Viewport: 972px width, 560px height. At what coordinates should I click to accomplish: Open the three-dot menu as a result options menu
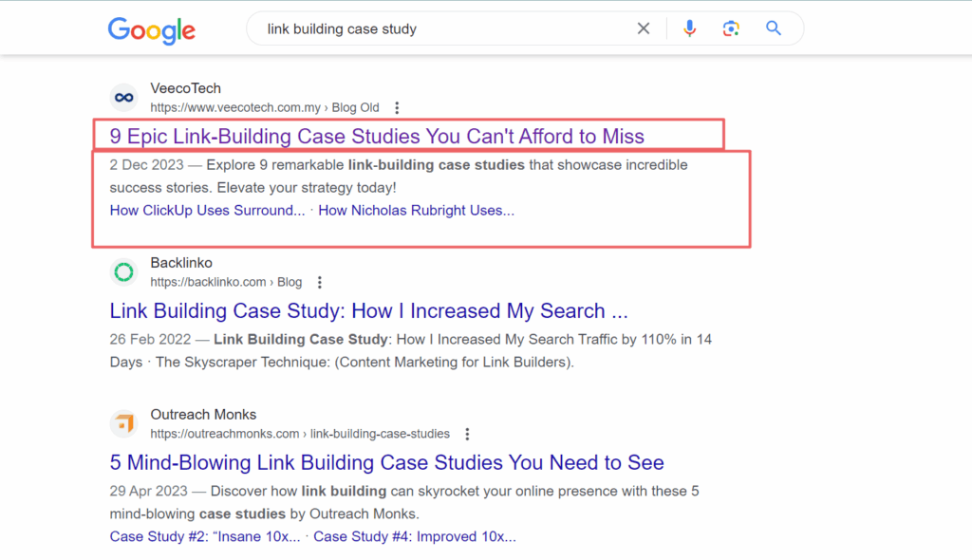[x=397, y=107]
